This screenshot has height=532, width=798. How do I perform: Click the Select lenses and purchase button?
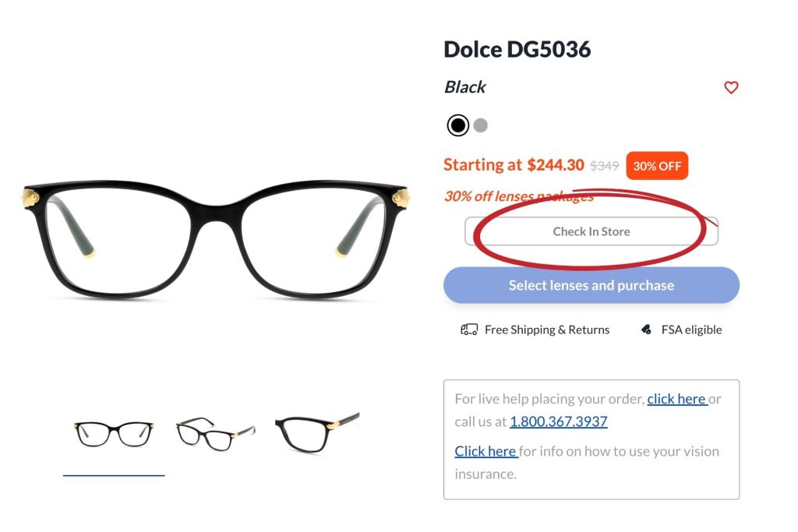tap(591, 285)
